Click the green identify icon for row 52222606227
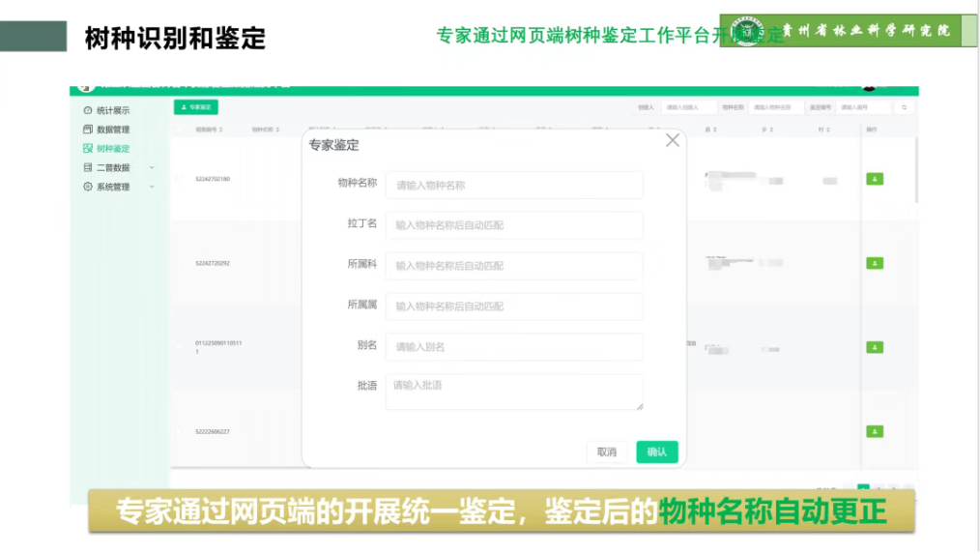Image resolution: width=980 pixels, height=554 pixels. pos(875,431)
